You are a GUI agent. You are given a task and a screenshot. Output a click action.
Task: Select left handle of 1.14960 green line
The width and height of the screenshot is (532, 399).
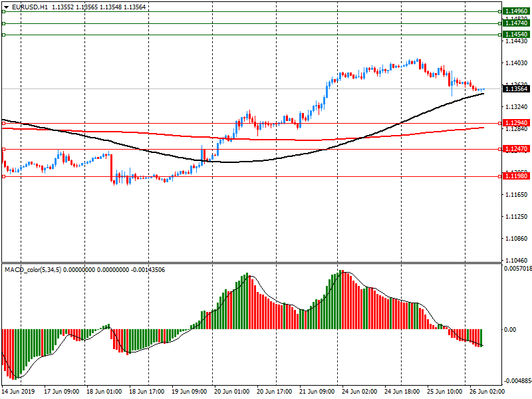tap(3, 11)
